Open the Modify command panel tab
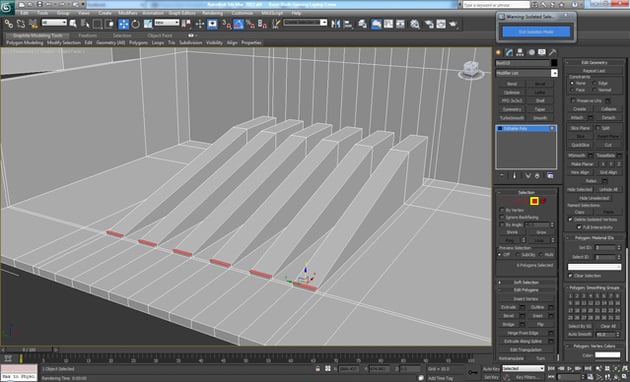Screen dimensions: 630x382 click(x=509, y=52)
